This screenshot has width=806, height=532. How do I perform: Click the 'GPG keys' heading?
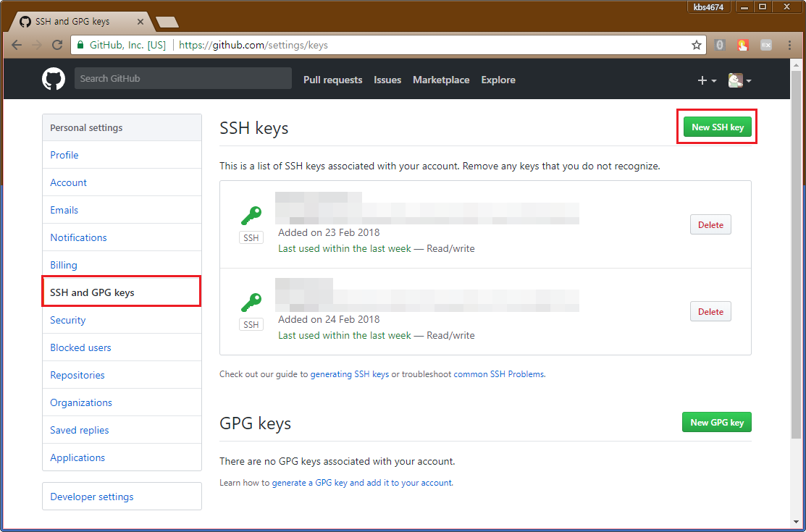pyautogui.click(x=256, y=423)
